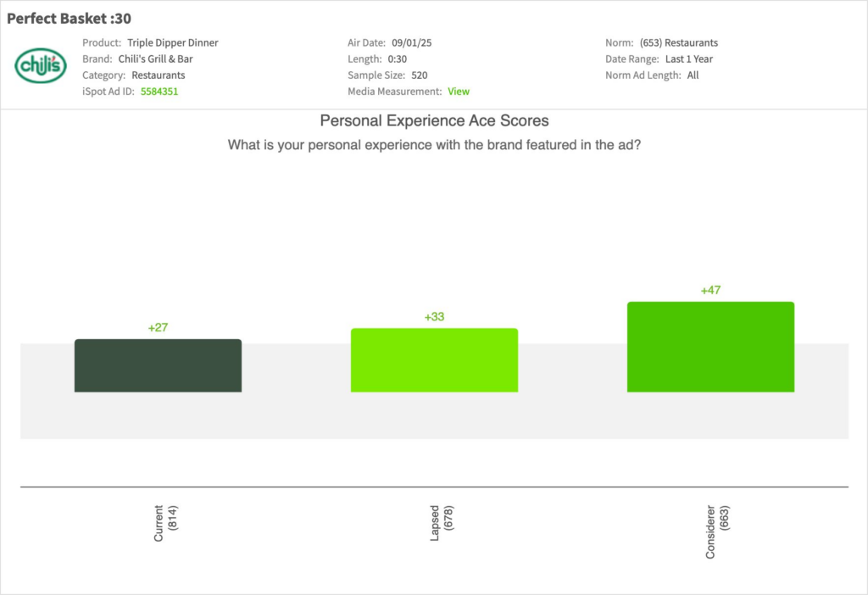Click the Triple Dipper Dinner product name
The image size is (868, 595).
click(x=173, y=42)
